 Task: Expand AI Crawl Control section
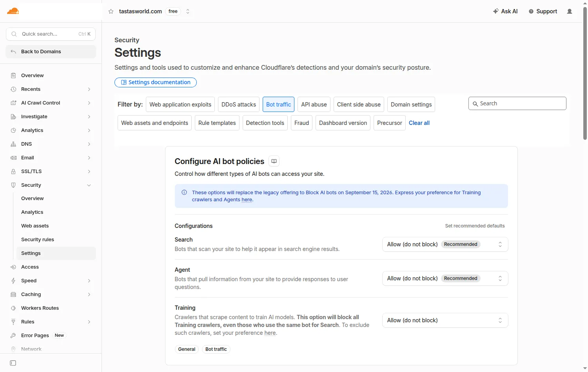coord(89,103)
